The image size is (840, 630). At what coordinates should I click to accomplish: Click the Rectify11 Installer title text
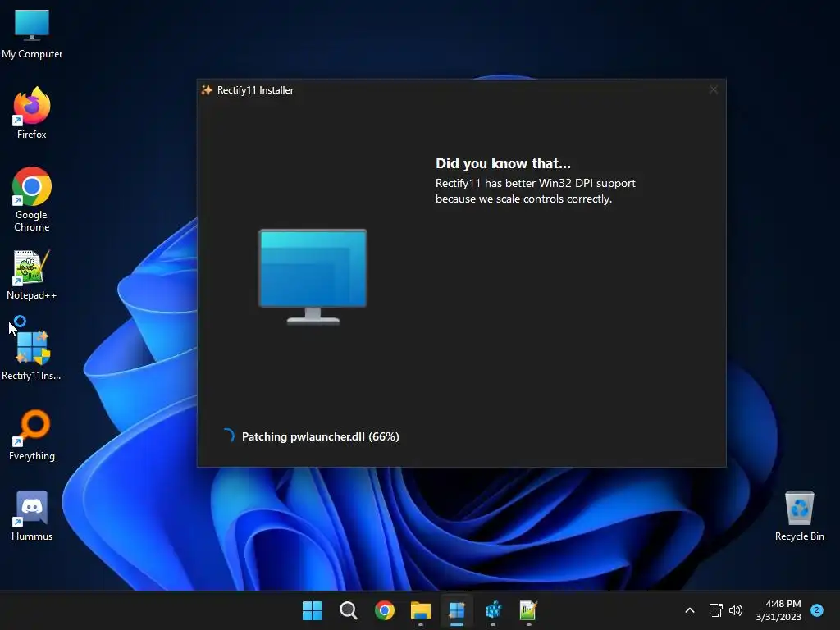click(256, 90)
